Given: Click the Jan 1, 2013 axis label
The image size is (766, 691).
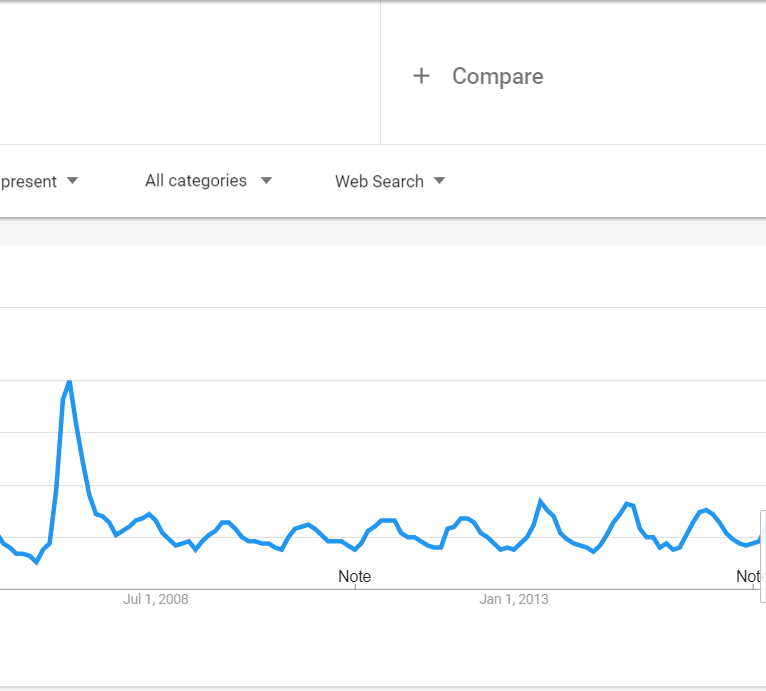Looking at the screenshot, I should [x=513, y=599].
